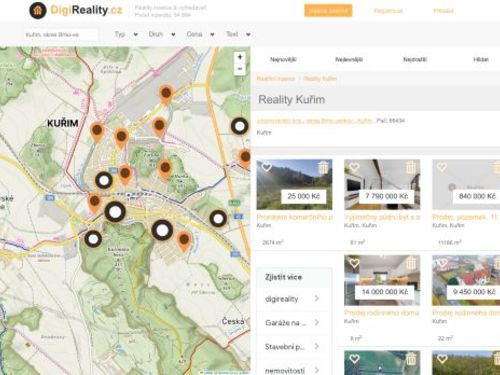Remove the 7 790 000 Kč listing via trash icon

pos(411,167)
